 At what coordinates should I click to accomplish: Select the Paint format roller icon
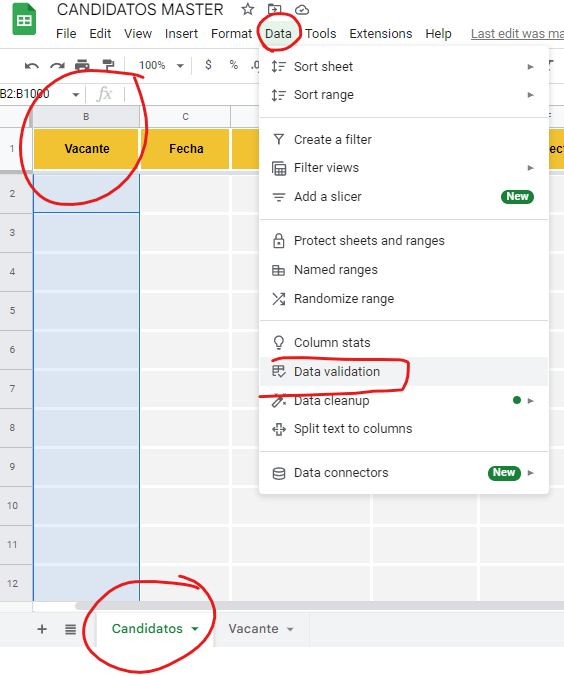click(x=108, y=66)
